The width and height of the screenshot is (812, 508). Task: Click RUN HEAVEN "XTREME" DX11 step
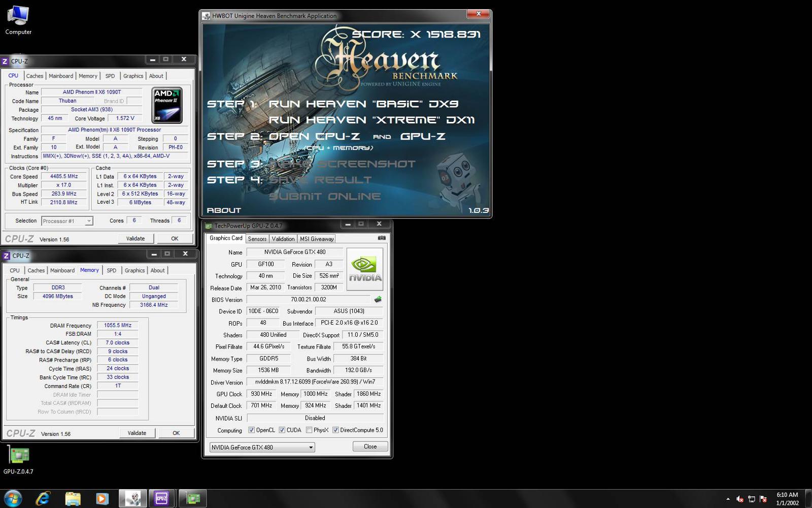(x=371, y=120)
